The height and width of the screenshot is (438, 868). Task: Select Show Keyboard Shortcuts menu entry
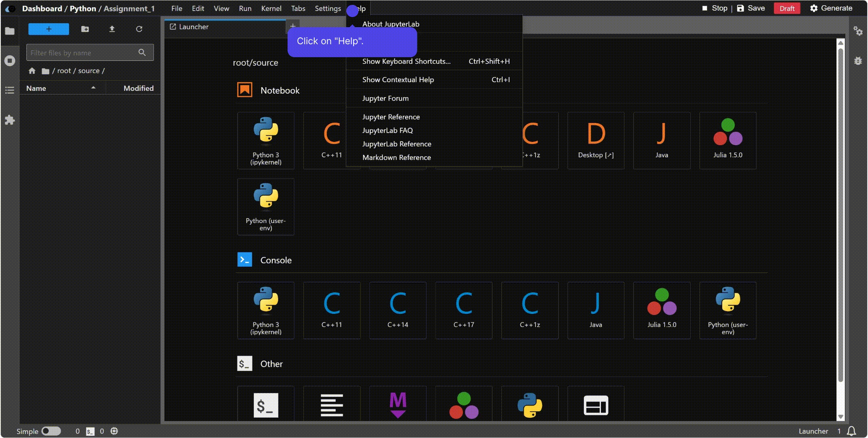tap(434, 61)
